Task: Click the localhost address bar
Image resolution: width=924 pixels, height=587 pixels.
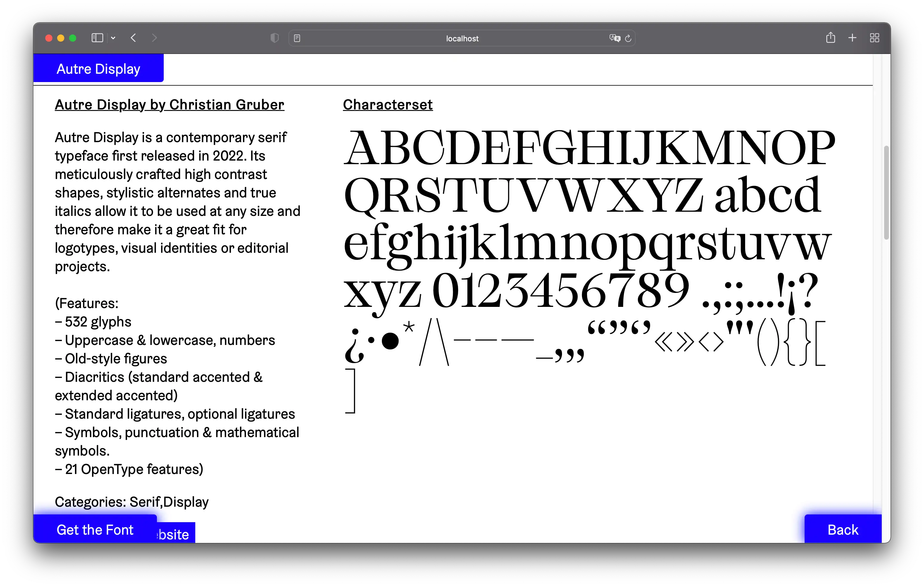Action: (x=462, y=38)
